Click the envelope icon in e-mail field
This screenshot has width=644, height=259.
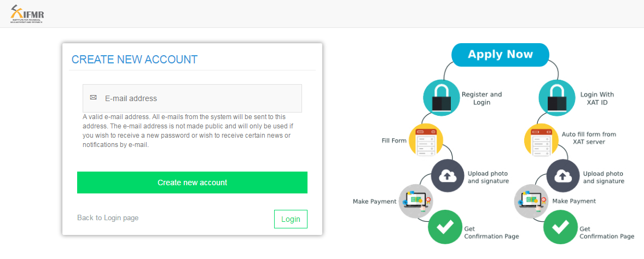point(93,98)
